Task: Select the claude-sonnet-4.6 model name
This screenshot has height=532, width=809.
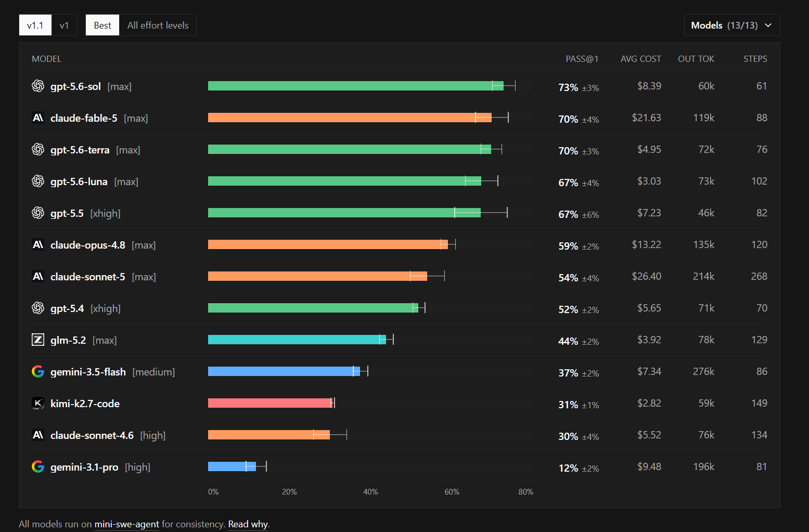Action: [x=92, y=435]
